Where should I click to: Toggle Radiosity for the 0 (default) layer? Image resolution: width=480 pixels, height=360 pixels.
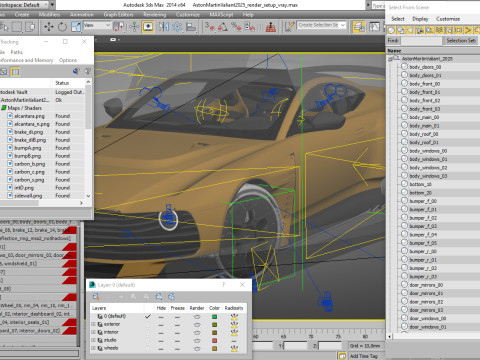pos(234,316)
